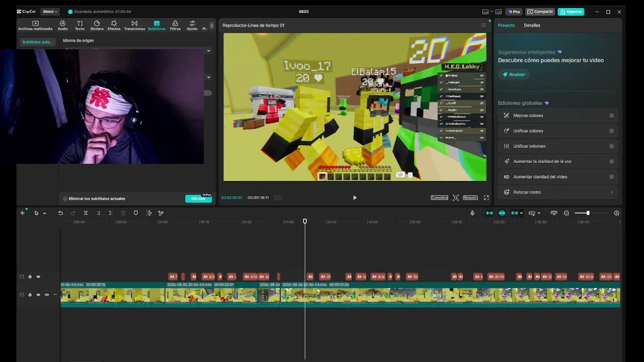Screen dimensions: 644x362
Task: Delete left of playhead
Action: pyautogui.click(x=98, y=213)
